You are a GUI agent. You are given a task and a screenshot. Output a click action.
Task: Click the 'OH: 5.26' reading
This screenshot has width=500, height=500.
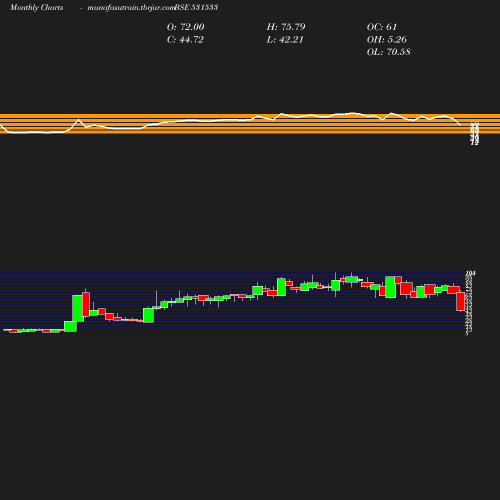pos(387,40)
